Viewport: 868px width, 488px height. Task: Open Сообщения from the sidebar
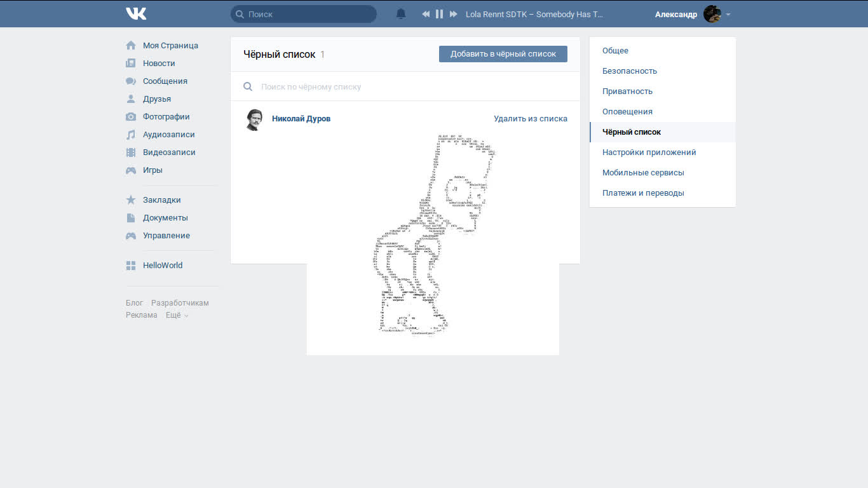point(165,81)
